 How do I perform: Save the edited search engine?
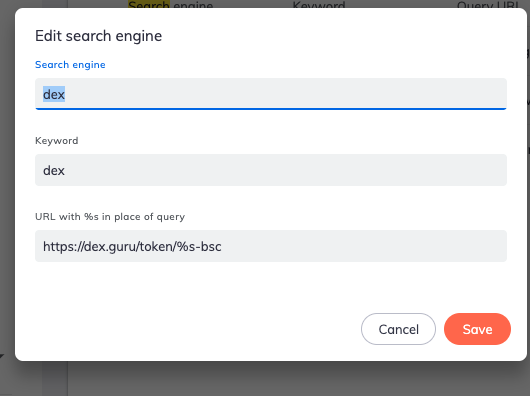click(477, 329)
